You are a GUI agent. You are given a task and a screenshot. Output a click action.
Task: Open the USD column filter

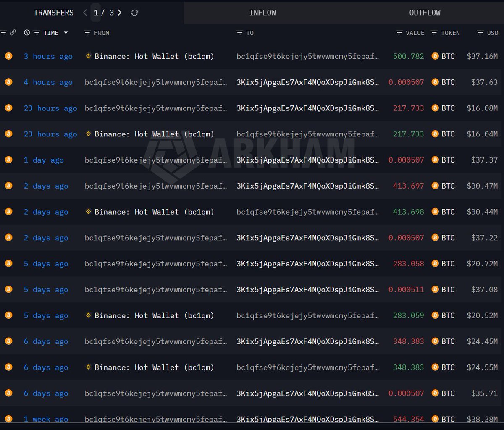480,33
